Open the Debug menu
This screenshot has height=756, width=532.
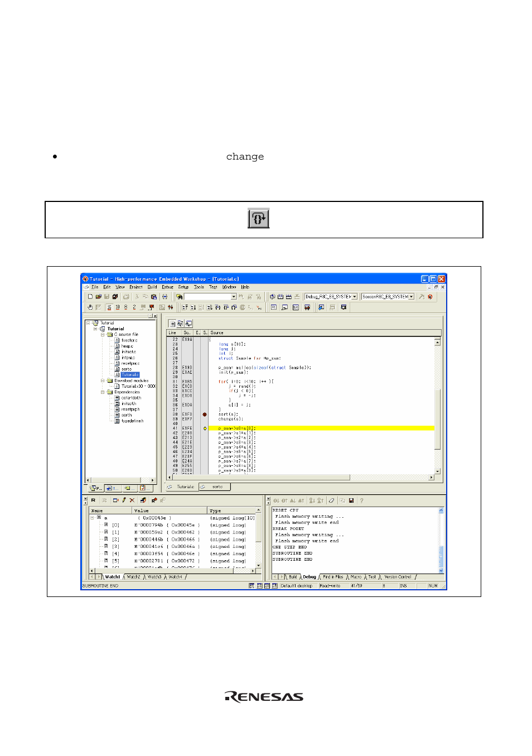(x=167, y=287)
